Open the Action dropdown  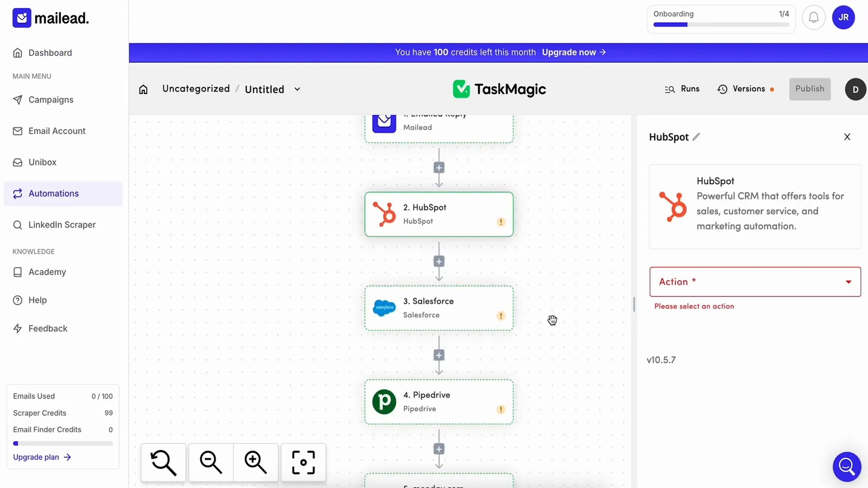[x=755, y=282]
